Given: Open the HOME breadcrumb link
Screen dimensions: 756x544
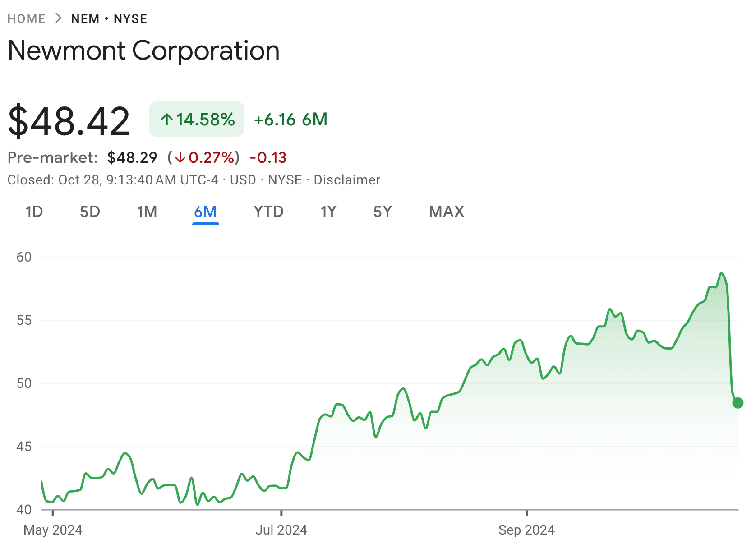Looking at the screenshot, I should click(26, 18).
